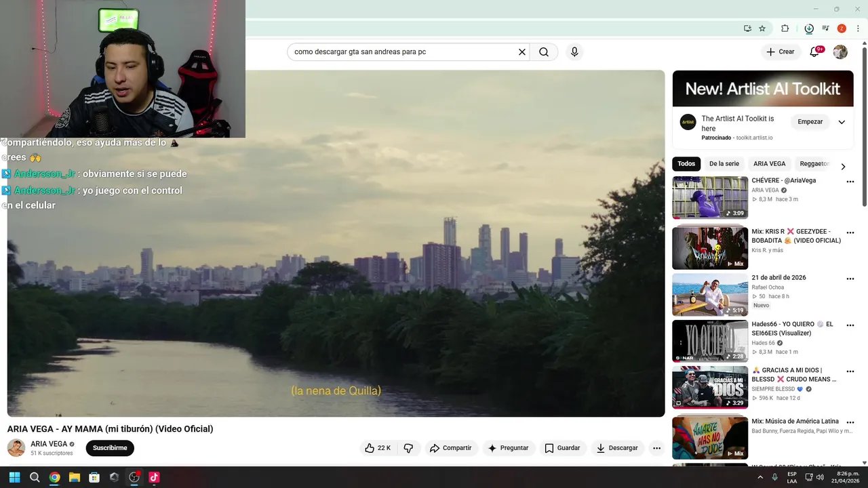Open File Explorer from taskbar

click(75, 477)
